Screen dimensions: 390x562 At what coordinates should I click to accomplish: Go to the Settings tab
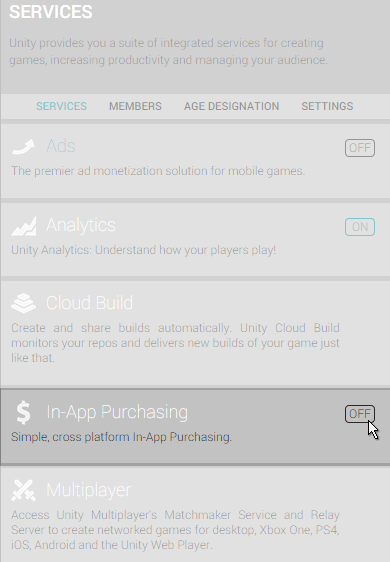[x=327, y=106]
